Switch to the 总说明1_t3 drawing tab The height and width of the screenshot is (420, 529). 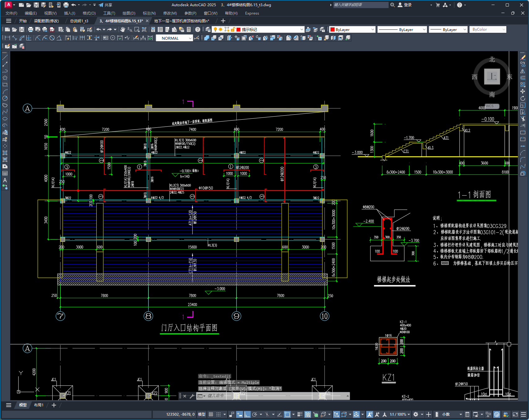[79, 21]
